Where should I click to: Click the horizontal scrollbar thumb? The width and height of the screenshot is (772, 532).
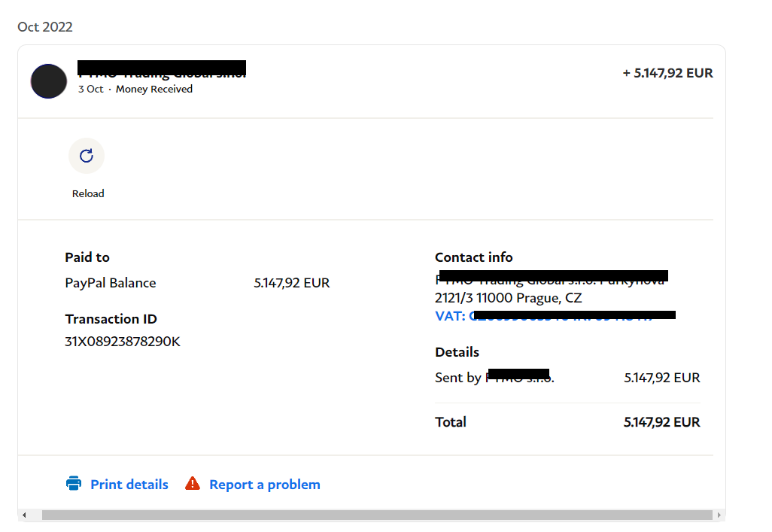click(377, 515)
